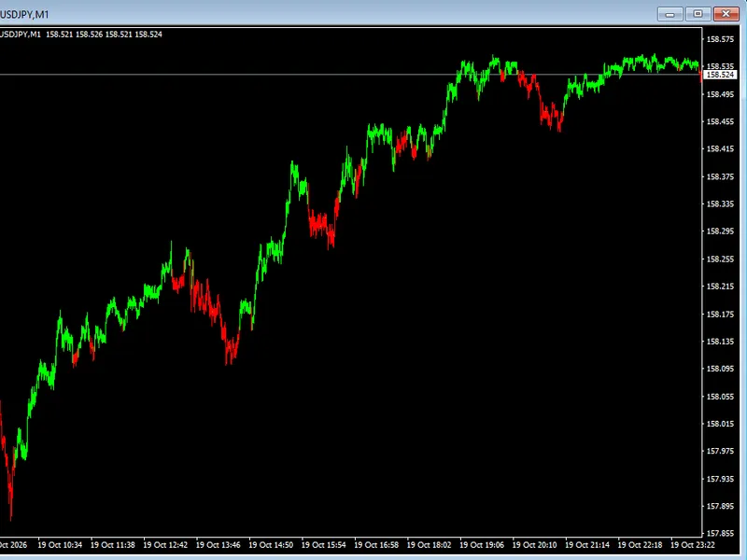Click price level 158.415 on scale
The width and height of the screenshot is (747, 560).
[x=720, y=149]
